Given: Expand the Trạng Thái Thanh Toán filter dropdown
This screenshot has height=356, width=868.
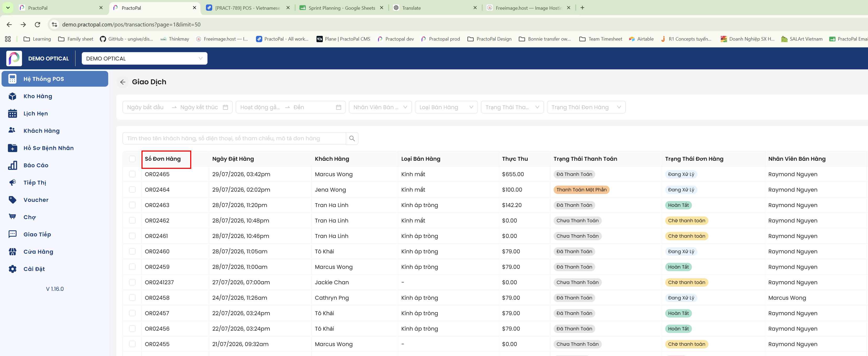Looking at the screenshot, I should pyautogui.click(x=512, y=107).
